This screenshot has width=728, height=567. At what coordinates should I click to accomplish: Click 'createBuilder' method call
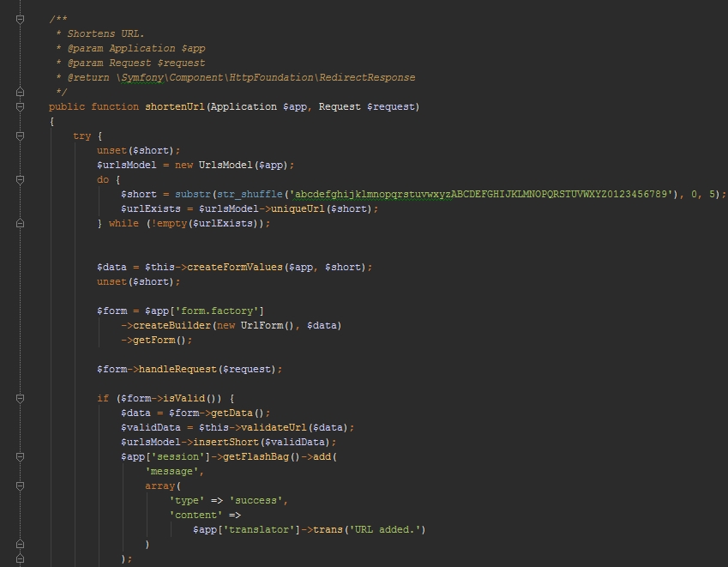(x=171, y=325)
